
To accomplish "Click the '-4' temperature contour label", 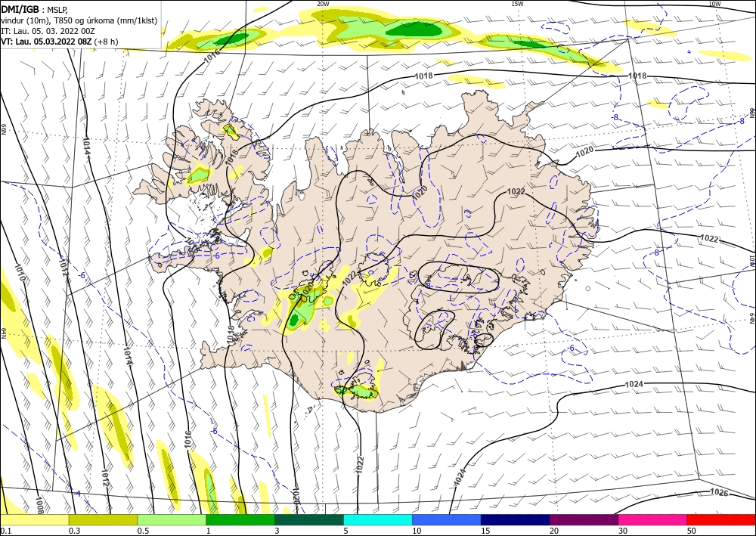I will tap(78, 494).
